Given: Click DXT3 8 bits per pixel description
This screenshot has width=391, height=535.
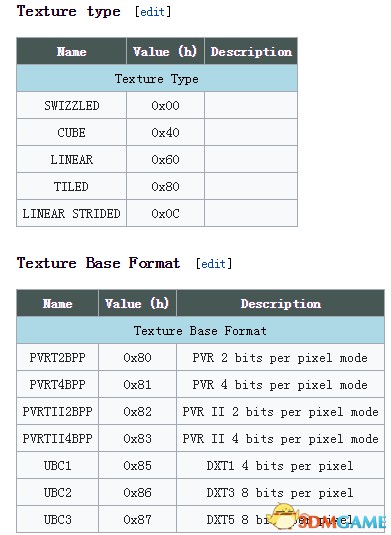Looking at the screenshot, I should pyautogui.click(x=280, y=492).
